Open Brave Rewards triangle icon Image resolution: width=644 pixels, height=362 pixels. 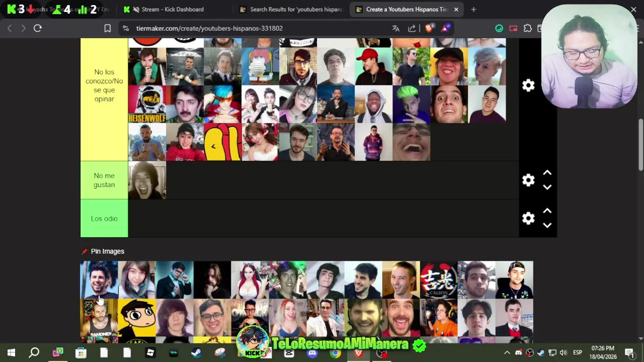445,29
